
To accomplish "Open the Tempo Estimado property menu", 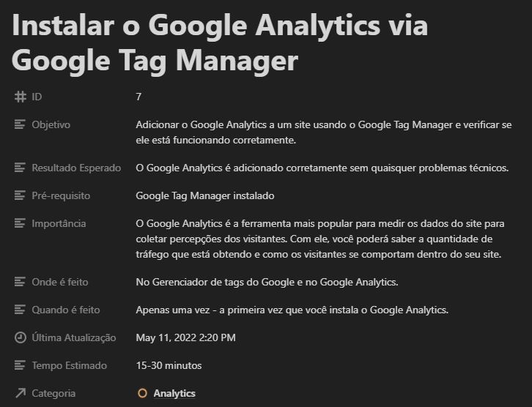I will (69, 365).
